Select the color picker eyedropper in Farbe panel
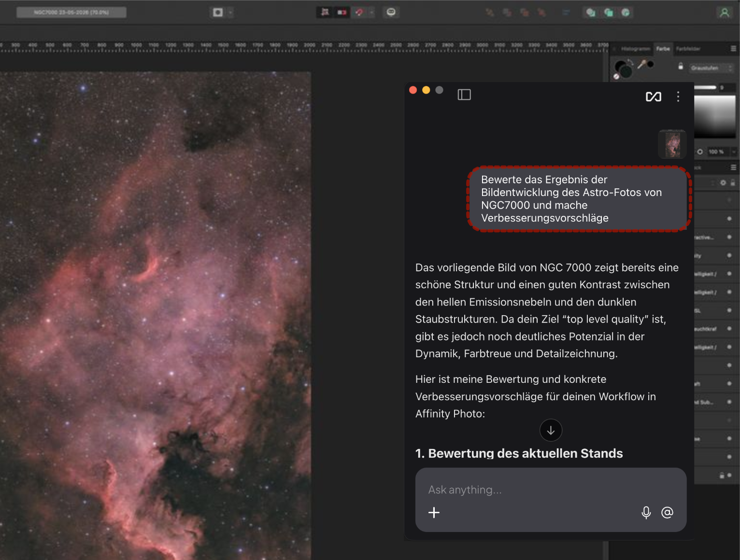The image size is (740, 560). [x=642, y=64]
